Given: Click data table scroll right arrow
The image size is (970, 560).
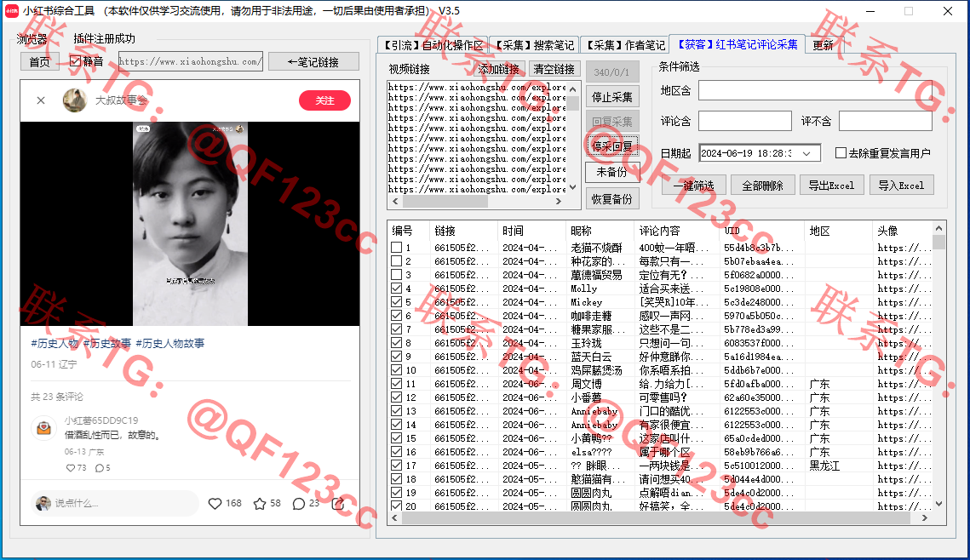Looking at the screenshot, I should [x=925, y=518].
